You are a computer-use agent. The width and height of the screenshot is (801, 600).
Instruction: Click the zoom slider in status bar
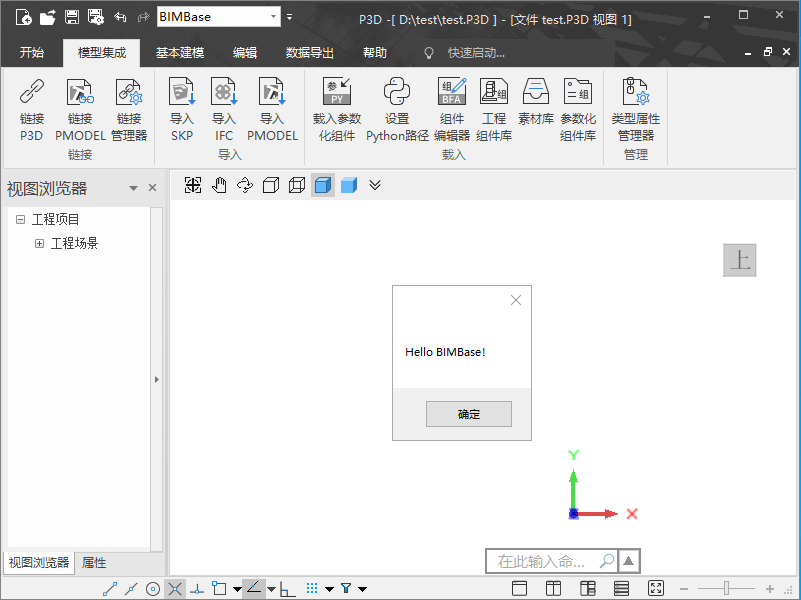coord(727,589)
